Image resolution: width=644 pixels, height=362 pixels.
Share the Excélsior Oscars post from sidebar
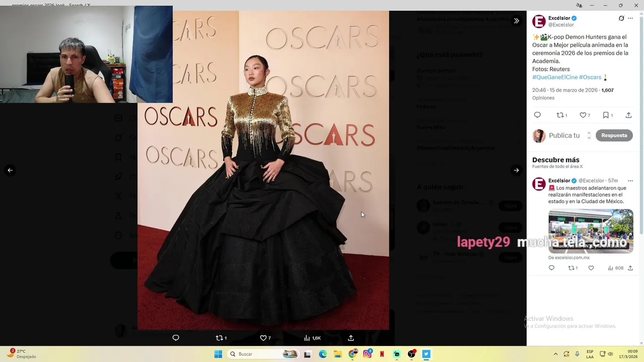point(628,115)
